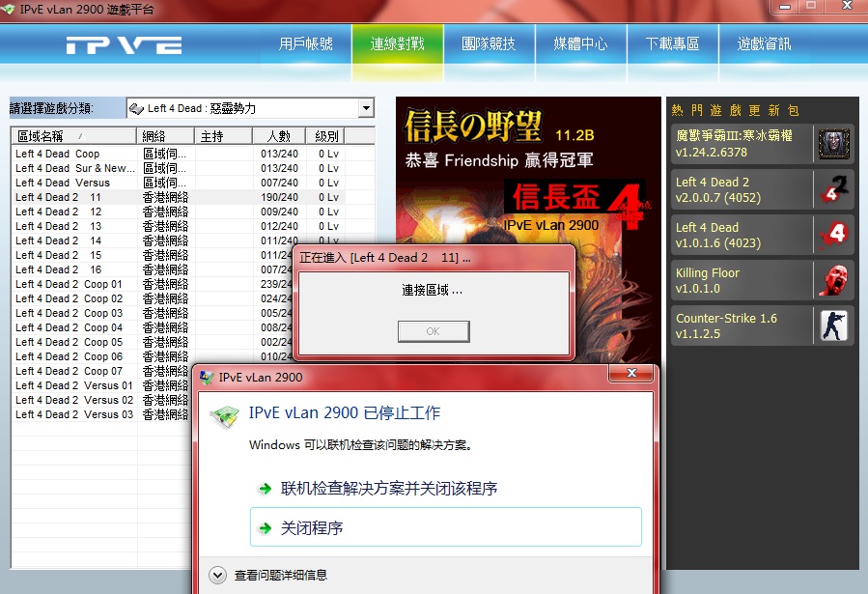Click the IPVE logo in header
868x594 pixels.
point(124,44)
